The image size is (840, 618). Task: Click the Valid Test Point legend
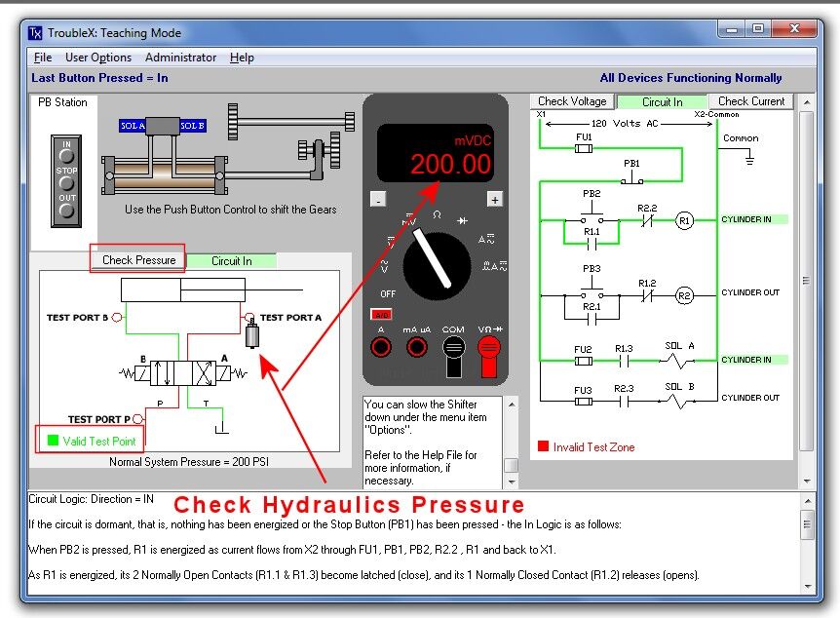(92, 441)
